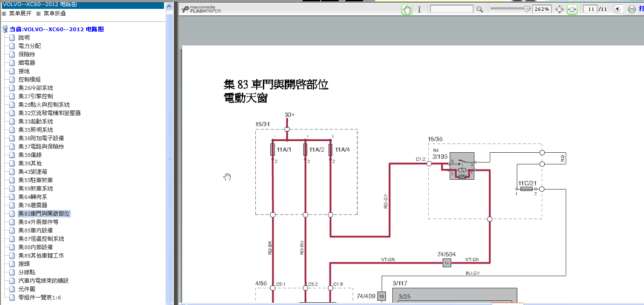Open 零組件一覽表1:6 entry

(39, 298)
